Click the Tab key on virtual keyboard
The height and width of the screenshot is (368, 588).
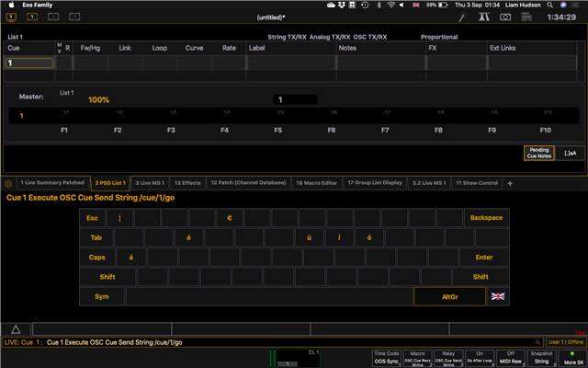click(x=96, y=237)
